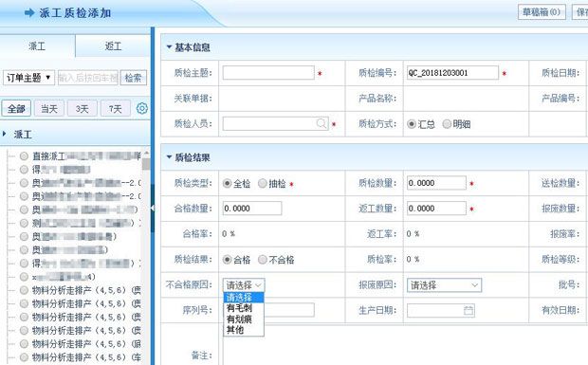
Task: Select the 汇总 radio button
Action: pos(412,124)
